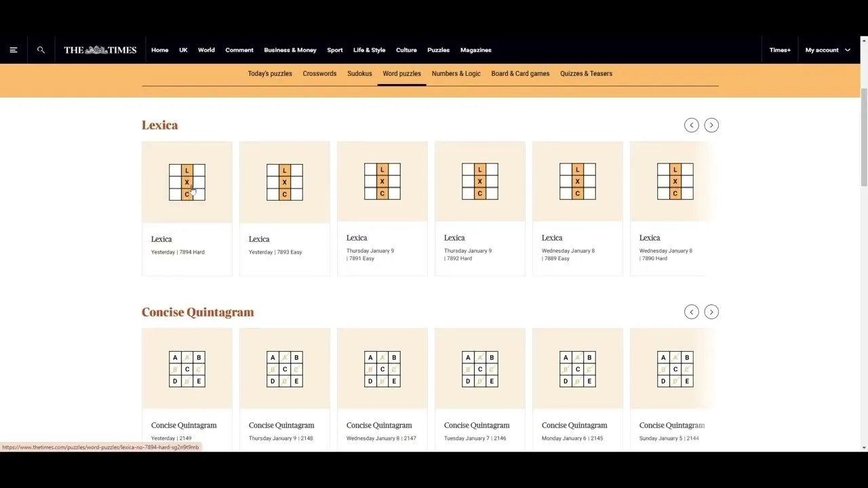Navigate to the Sport section
The image size is (868, 488).
[x=335, y=50]
